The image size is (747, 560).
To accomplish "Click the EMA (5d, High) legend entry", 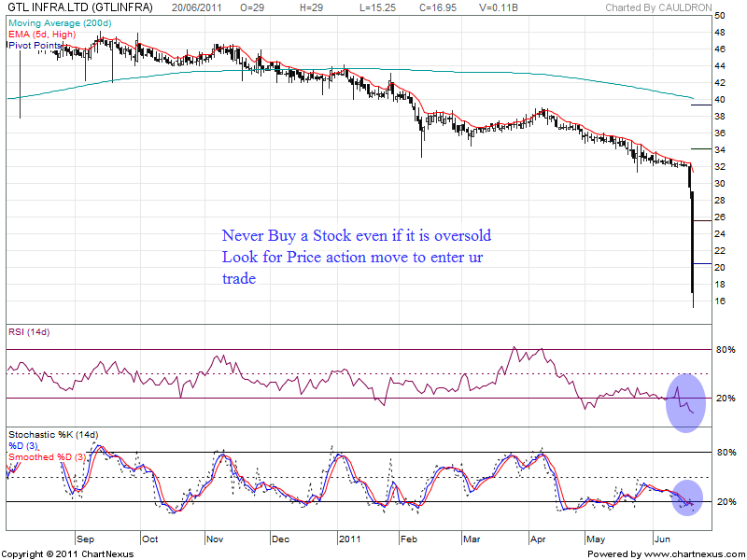I will pos(41,34).
